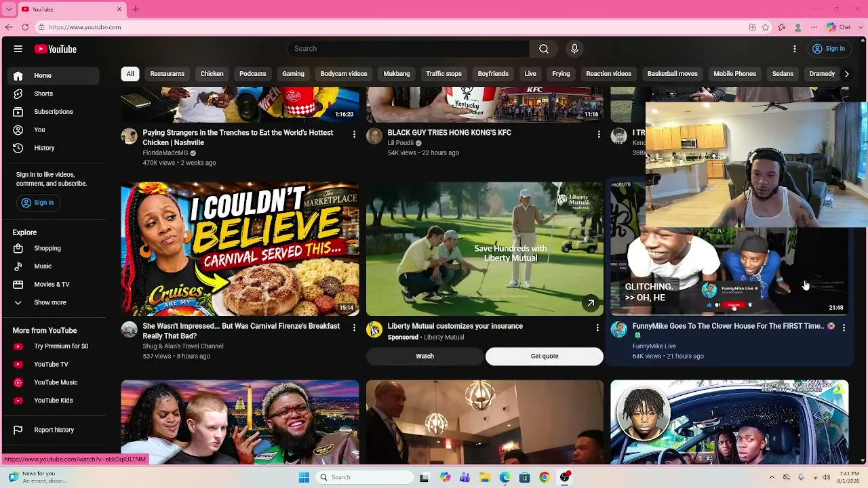The width and height of the screenshot is (868, 488).
Task: Open YouTube settings three-dot menu in header
Action: 795,49
